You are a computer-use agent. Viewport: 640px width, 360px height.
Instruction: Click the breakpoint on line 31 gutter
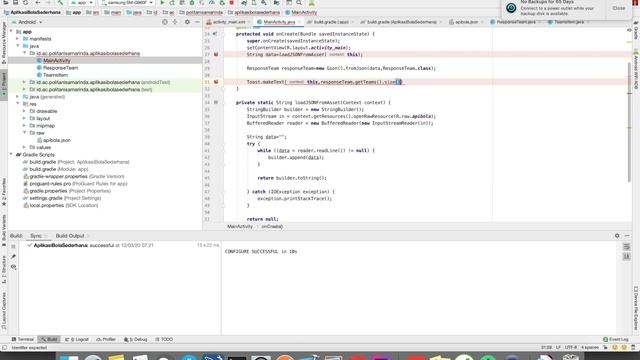(x=216, y=82)
